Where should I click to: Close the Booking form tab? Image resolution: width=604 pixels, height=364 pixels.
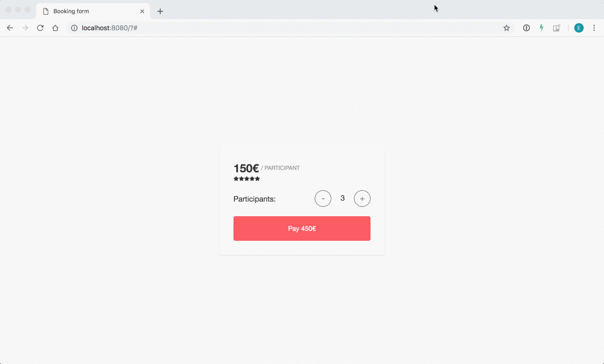142,11
